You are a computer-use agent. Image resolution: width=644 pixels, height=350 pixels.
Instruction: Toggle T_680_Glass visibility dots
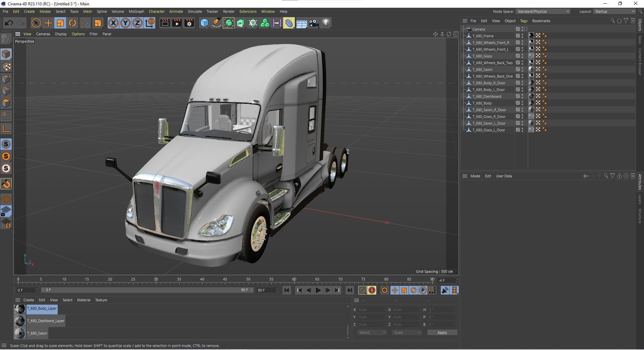coord(522,56)
